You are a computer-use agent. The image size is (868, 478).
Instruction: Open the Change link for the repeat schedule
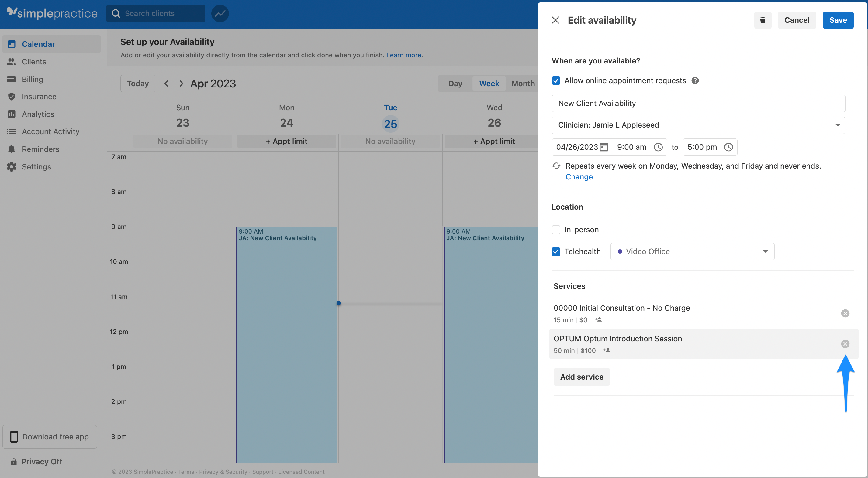(579, 177)
